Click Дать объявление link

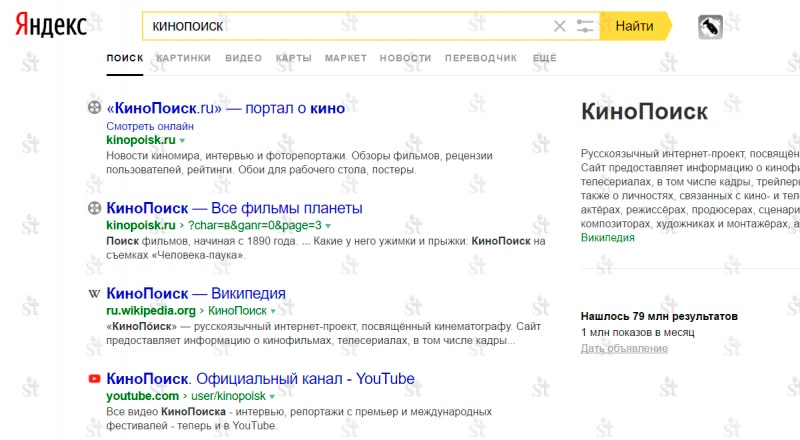click(x=624, y=348)
